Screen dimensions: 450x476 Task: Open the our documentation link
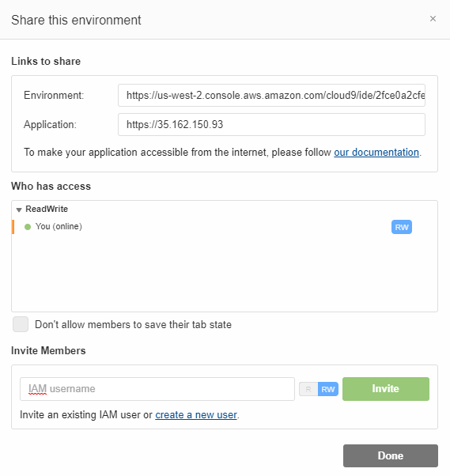pos(376,152)
